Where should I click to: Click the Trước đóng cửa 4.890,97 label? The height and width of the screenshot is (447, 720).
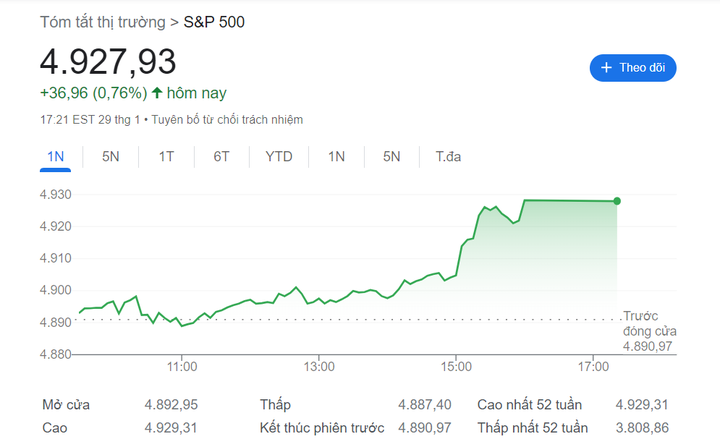point(650,330)
